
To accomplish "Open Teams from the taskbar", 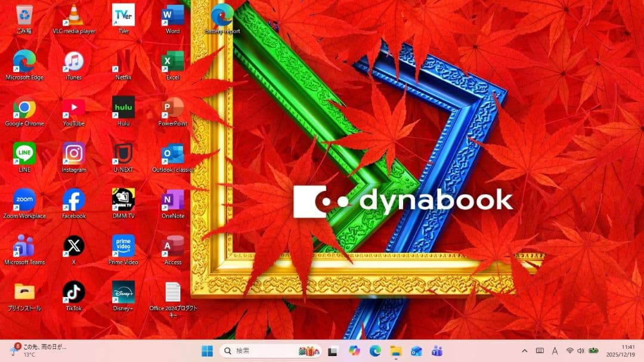I will pyautogui.click(x=437, y=351).
